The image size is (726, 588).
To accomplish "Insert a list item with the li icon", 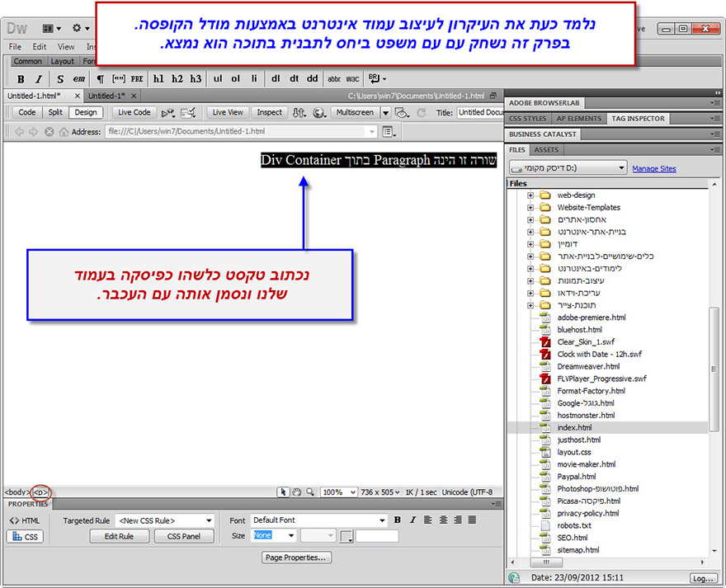I will (254, 78).
